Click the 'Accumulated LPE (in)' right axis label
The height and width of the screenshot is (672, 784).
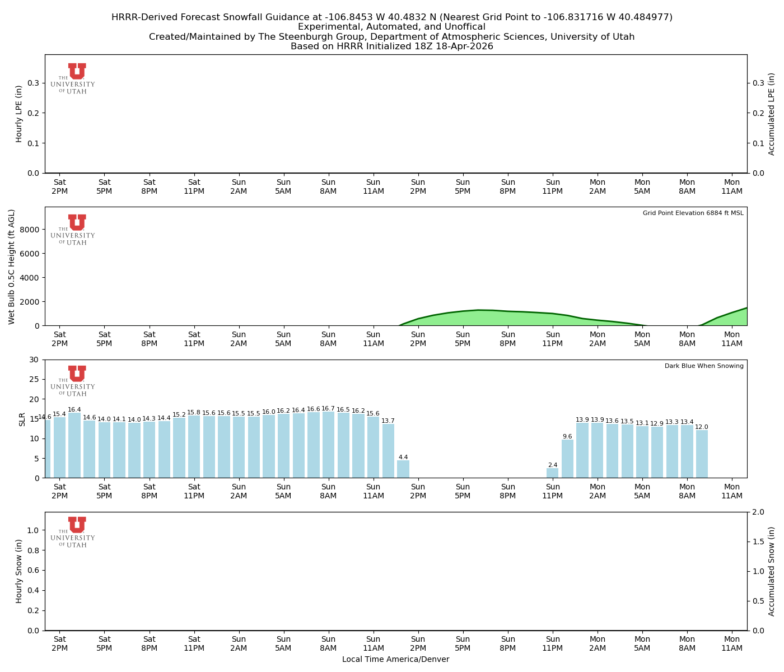pyautogui.click(x=772, y=114)
